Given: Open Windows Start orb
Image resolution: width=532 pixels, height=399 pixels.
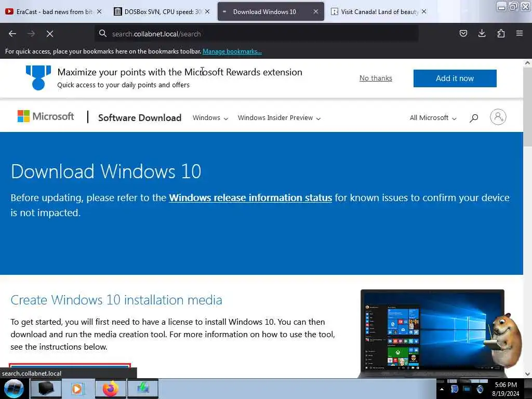Looking at the screenshot, I should 14,389.
